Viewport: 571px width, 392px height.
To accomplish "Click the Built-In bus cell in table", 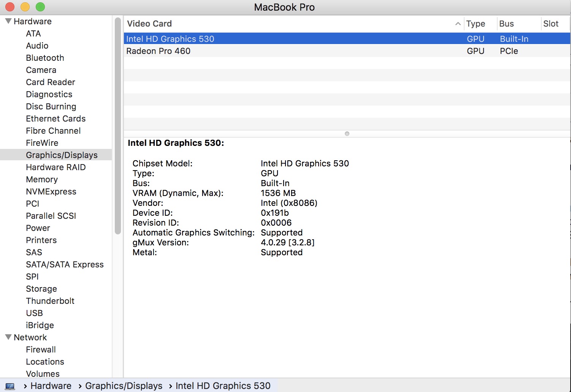I will click(x=514, y=39).
